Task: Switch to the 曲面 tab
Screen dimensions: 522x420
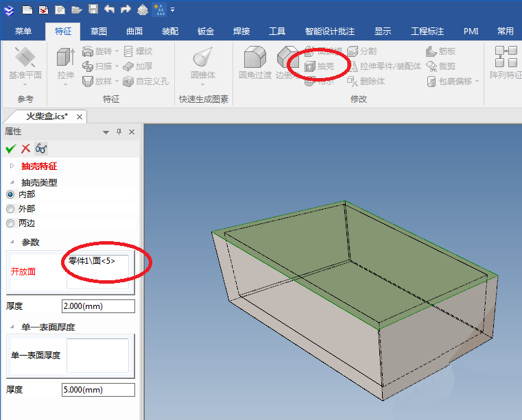Action: 134,32
